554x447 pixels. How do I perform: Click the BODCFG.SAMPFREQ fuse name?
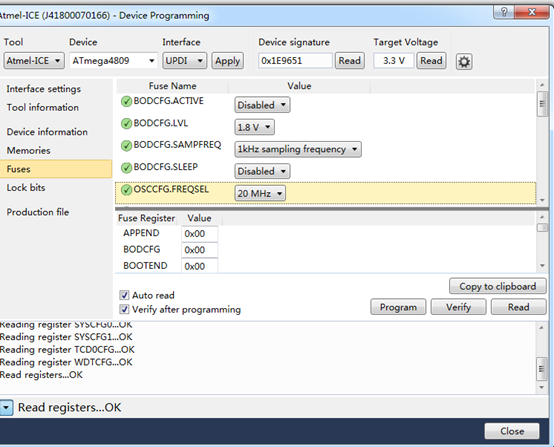(x=177, y=145)
